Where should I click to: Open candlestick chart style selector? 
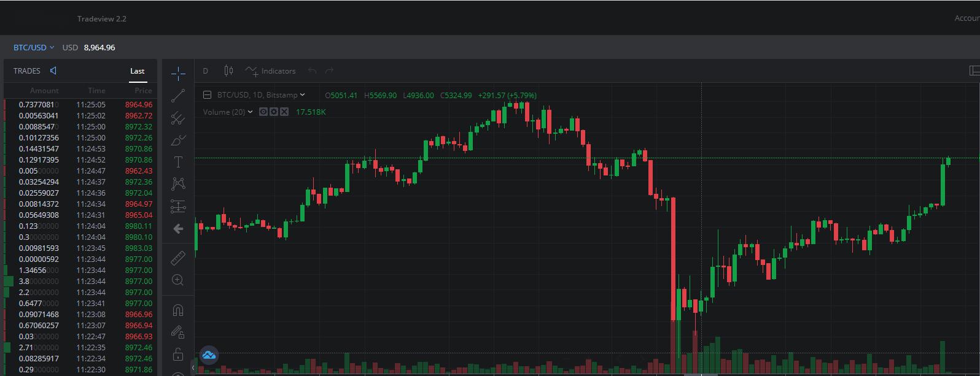pyautogui.click(x=228, y=71)
